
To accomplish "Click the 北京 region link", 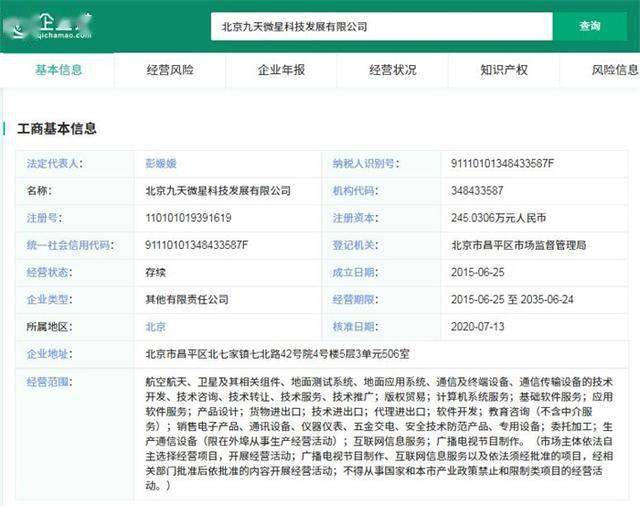I will tap(156, 327).
